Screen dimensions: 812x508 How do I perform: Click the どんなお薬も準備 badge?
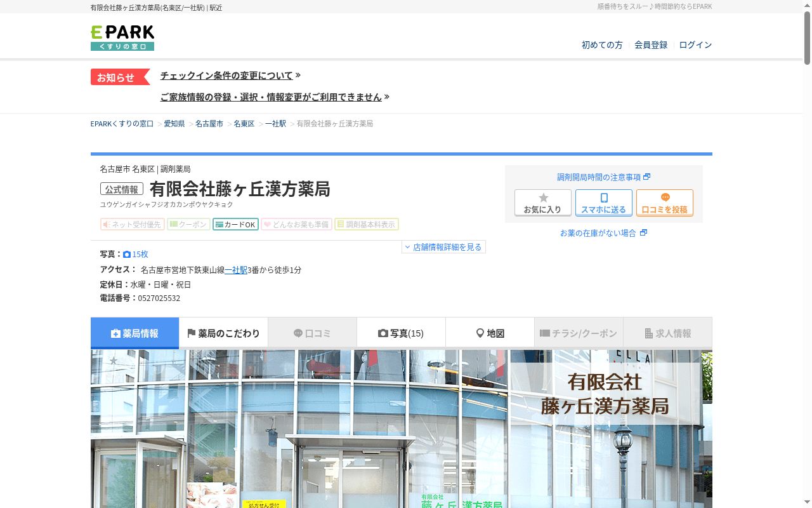[297, 224]
